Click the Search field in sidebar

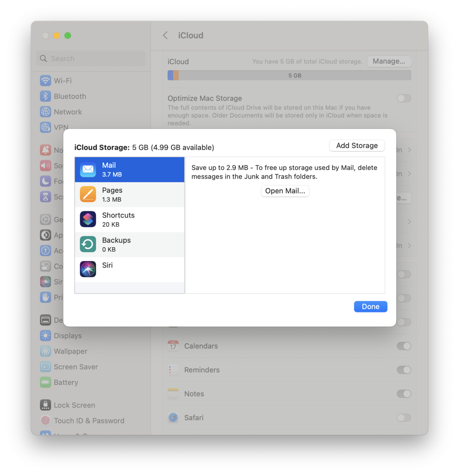(x=91, y=59)
